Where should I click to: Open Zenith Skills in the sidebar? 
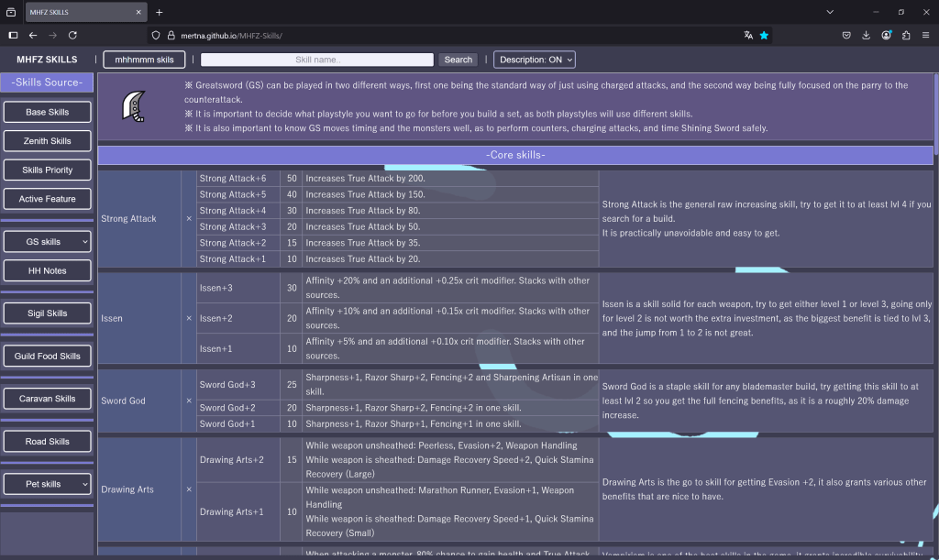tap(48, 141)
